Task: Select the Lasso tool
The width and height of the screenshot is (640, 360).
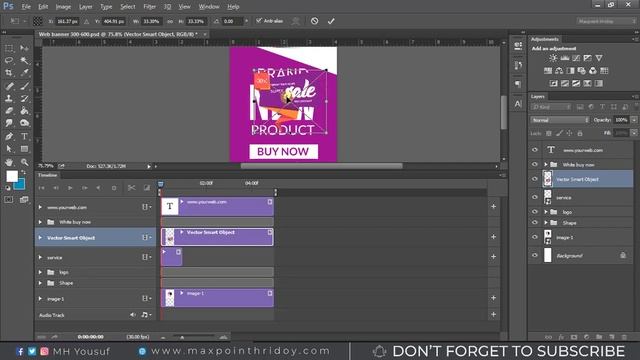Action: (x=9, y=60)
